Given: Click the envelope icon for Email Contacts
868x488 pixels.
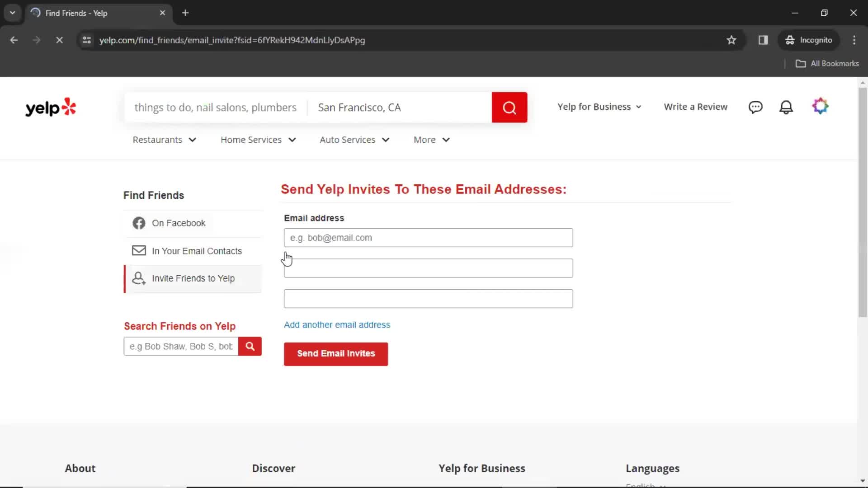Looking at the screenshot, I should 139,250.
